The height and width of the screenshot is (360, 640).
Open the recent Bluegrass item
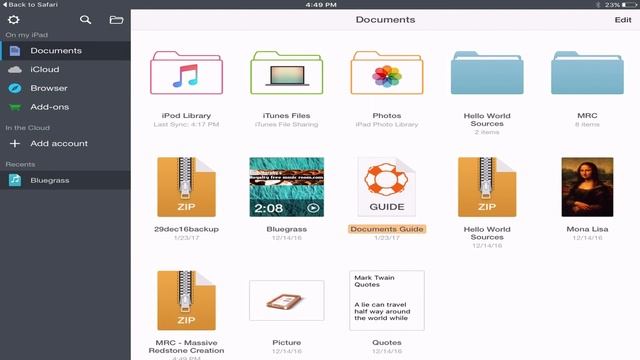pos(65,180)
